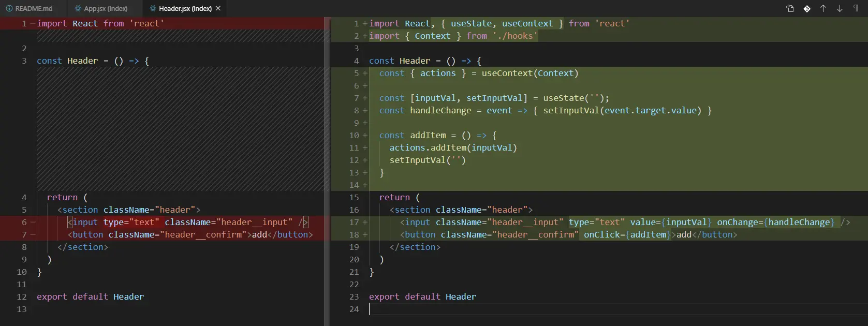Click the React icon on Header.jsx tab
Image resolution: width=868 pixels, height=326 pixels.
coord(153,8)
